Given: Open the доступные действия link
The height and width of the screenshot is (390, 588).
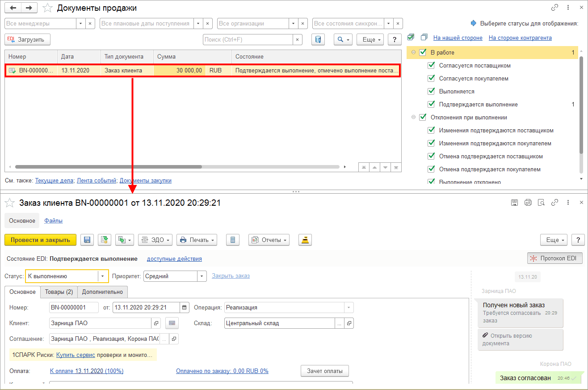Looking at the screenshot, I should click(174, 259).
